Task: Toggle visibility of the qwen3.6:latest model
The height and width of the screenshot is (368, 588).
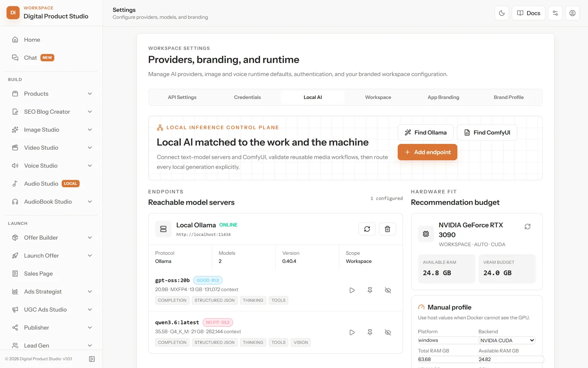Action: (388, 332)
